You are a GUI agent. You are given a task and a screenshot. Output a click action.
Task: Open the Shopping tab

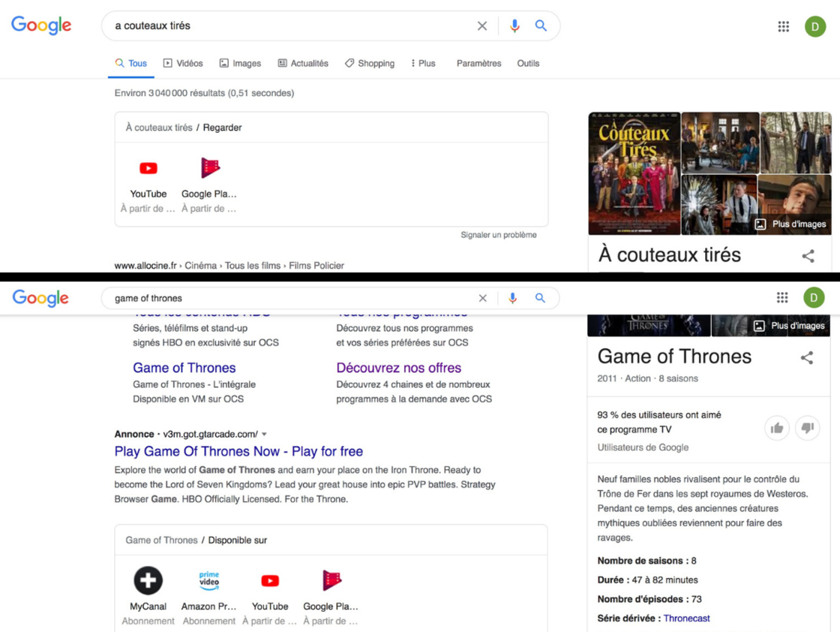pyautogui.click(x=370, y=63)
